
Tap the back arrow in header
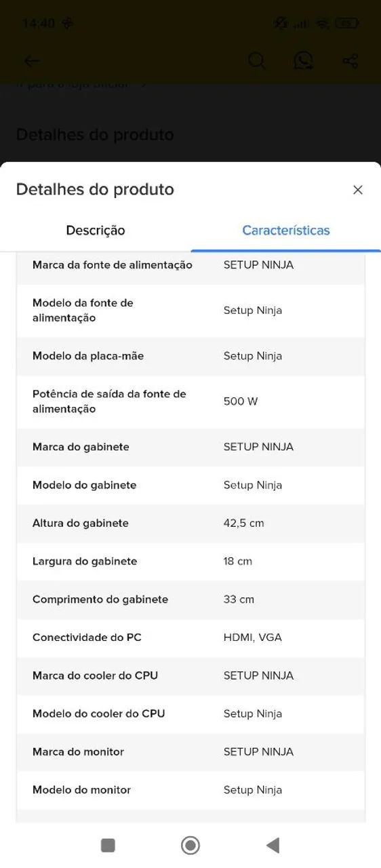tap(32, 61)
